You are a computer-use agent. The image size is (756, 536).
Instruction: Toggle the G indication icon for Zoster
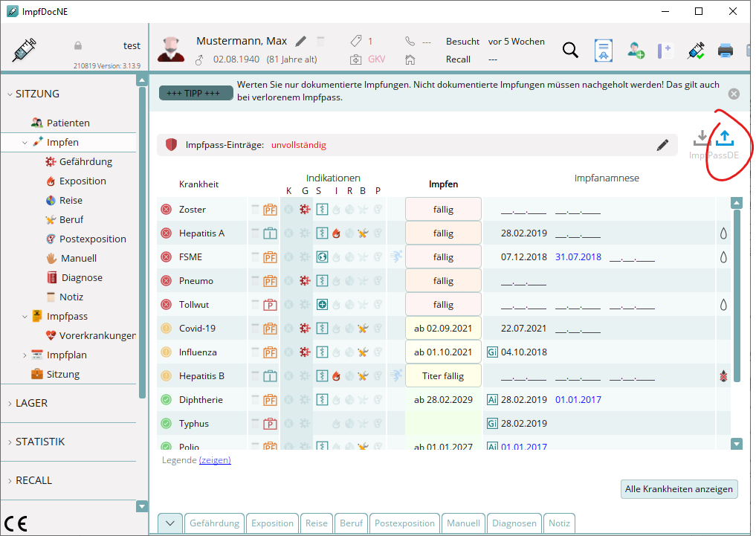click(305, 209)
